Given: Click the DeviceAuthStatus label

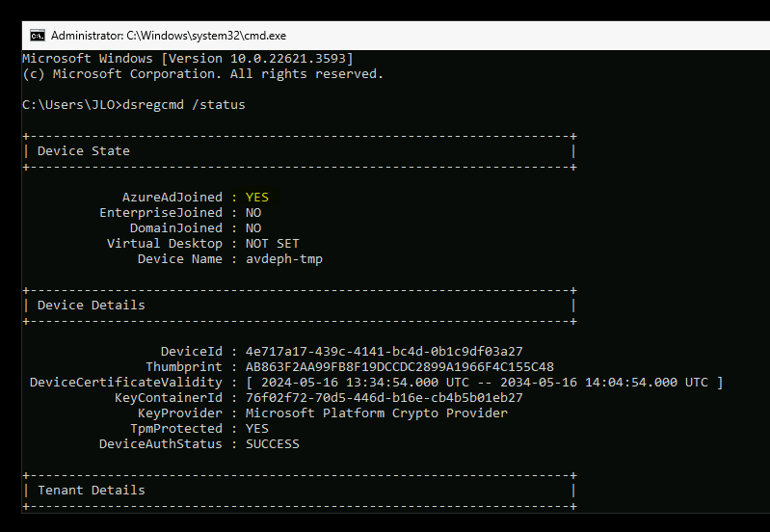Looking at the screenshot, I should tap(161, 444).
